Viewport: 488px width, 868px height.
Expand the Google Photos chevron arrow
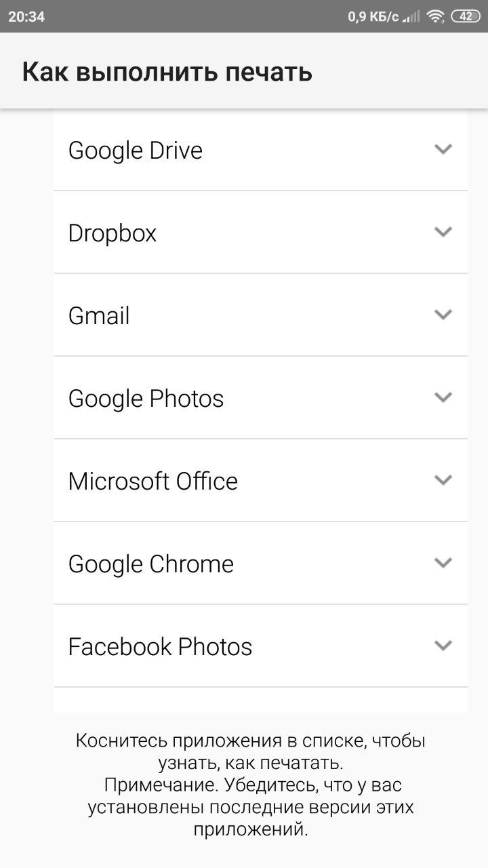(x=443, y=397)
